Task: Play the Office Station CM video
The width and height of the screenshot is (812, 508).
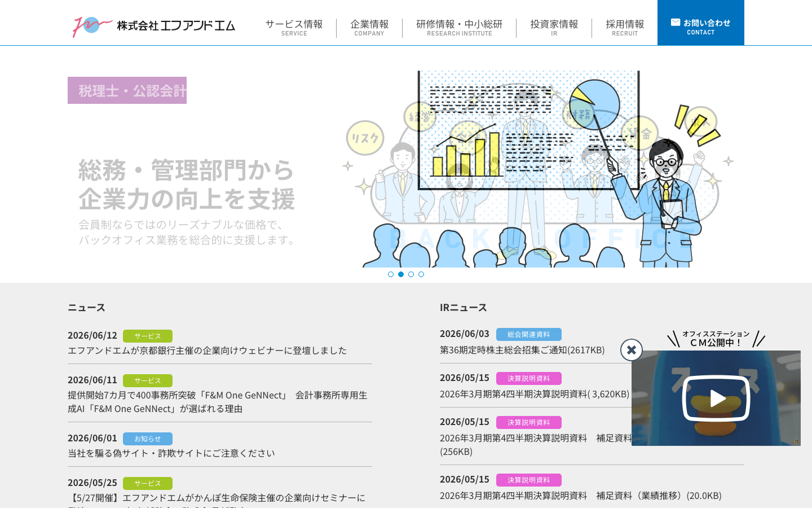Action: click(x=716, y=398)
